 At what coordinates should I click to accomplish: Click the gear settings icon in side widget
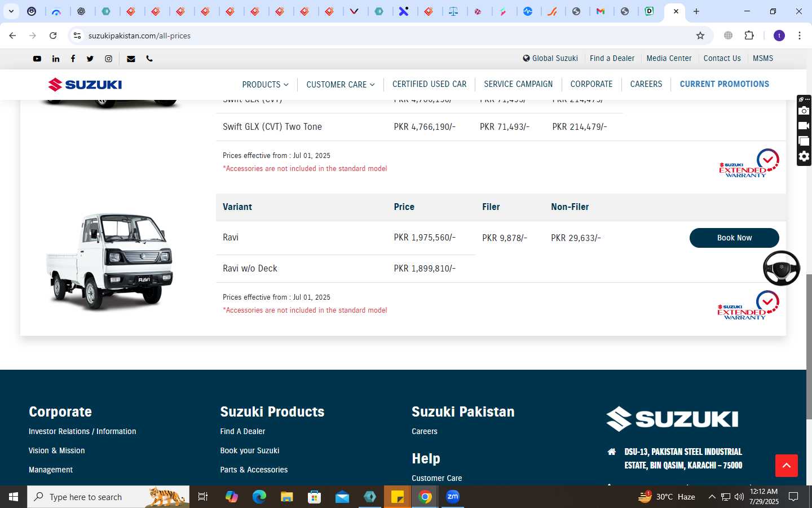coord(804,156)
